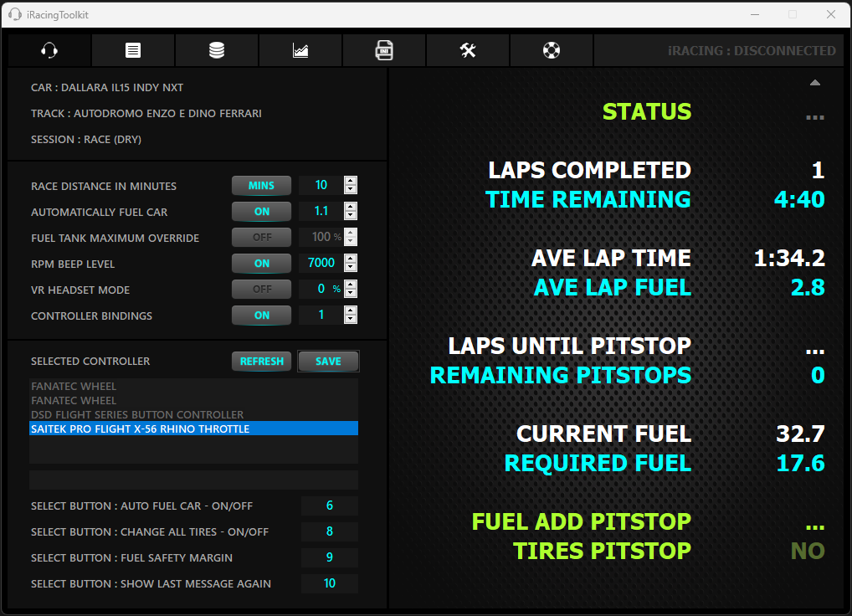852x616 pixels.
Task: Open the headset tab icon
Action: (x=49, y=50)
